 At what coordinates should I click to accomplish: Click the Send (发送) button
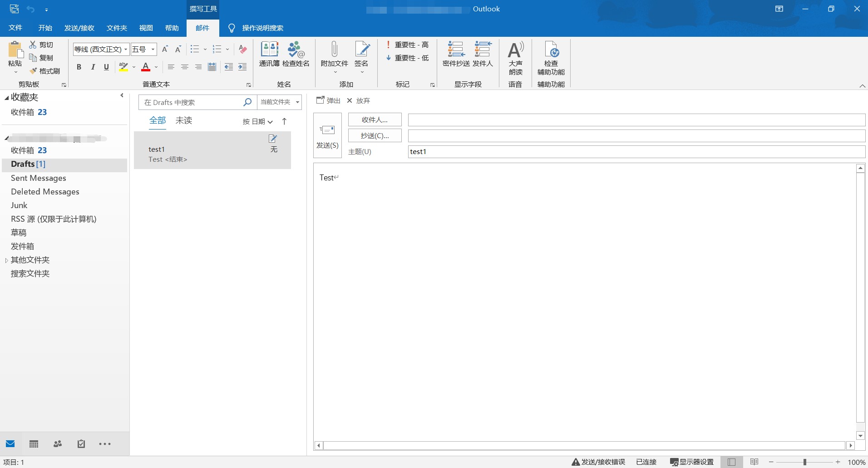pos(327,135)
